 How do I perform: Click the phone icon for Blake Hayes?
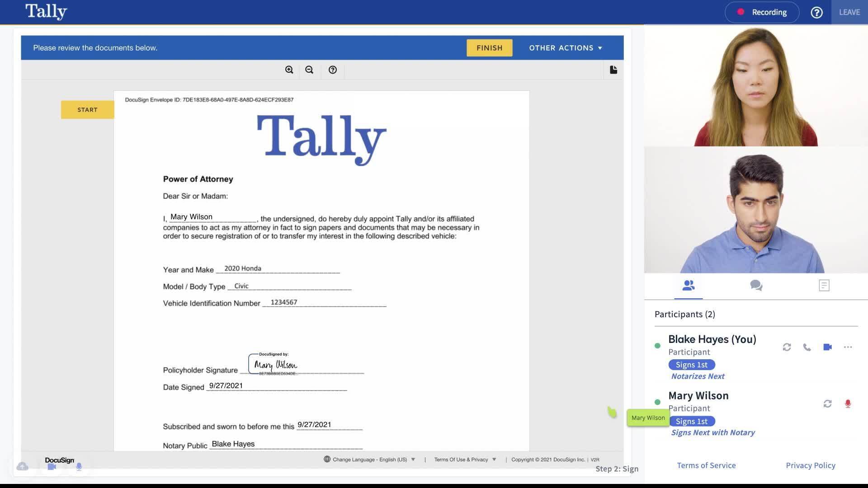(x=807, y=347)
